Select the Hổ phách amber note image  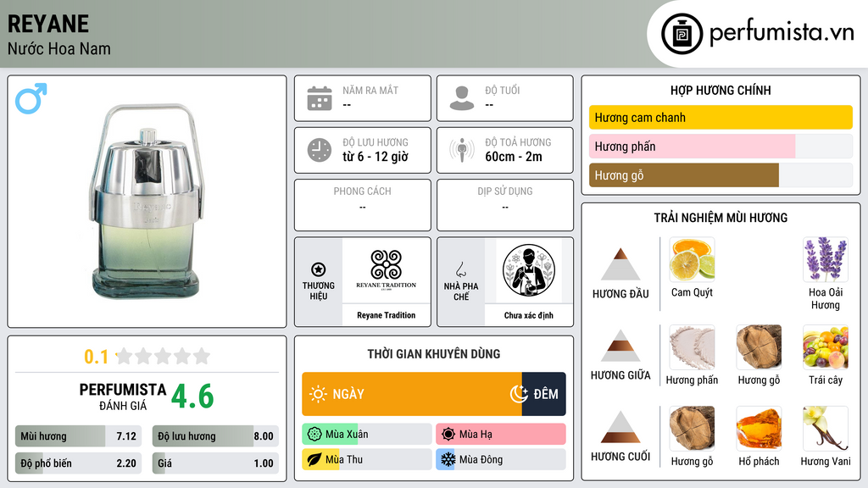click(x=759, y=428)
